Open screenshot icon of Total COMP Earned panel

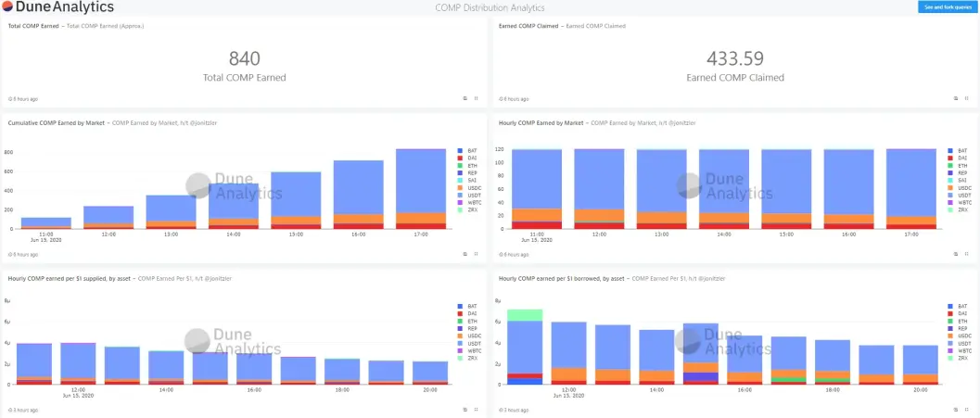click(x=465, y=99)
